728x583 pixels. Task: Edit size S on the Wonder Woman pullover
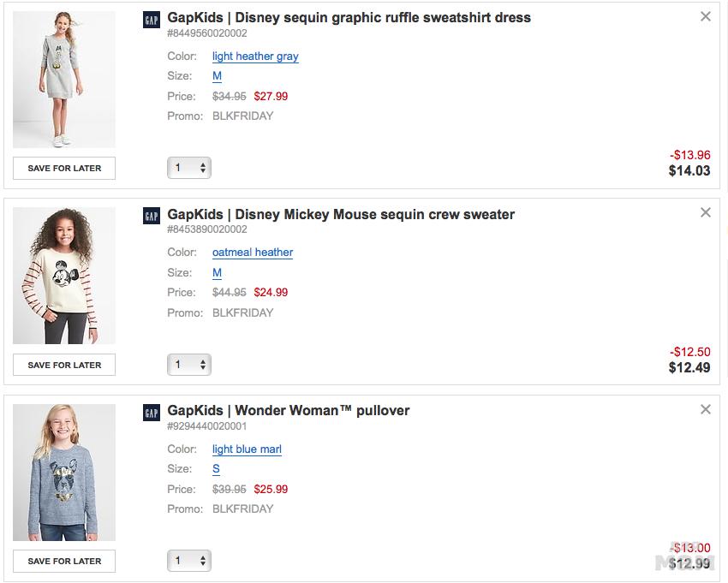point(217,469)
